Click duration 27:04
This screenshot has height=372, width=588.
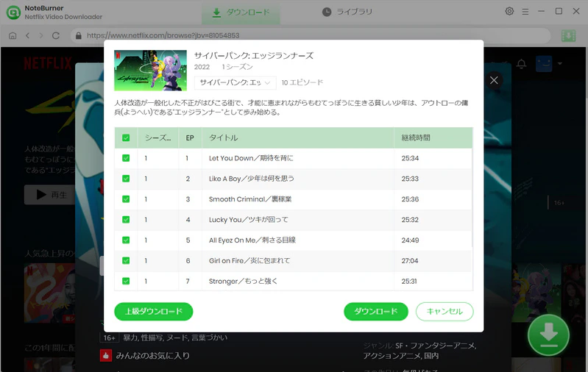(410, 260)
